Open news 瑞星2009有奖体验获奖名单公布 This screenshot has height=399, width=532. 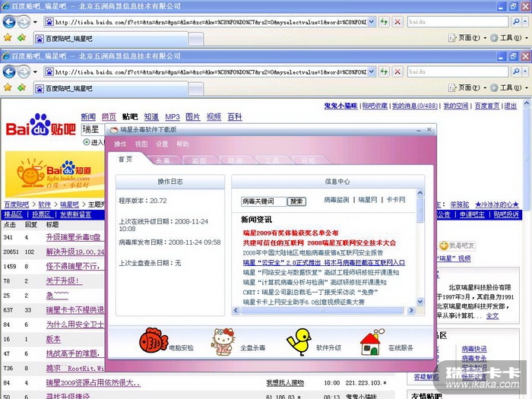(291, 233)
